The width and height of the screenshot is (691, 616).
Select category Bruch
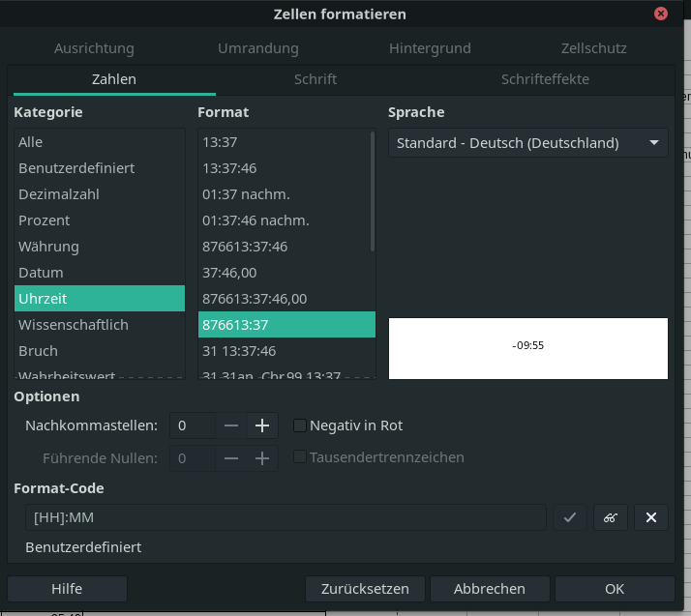pyautogui.click(x=100, y=351)
